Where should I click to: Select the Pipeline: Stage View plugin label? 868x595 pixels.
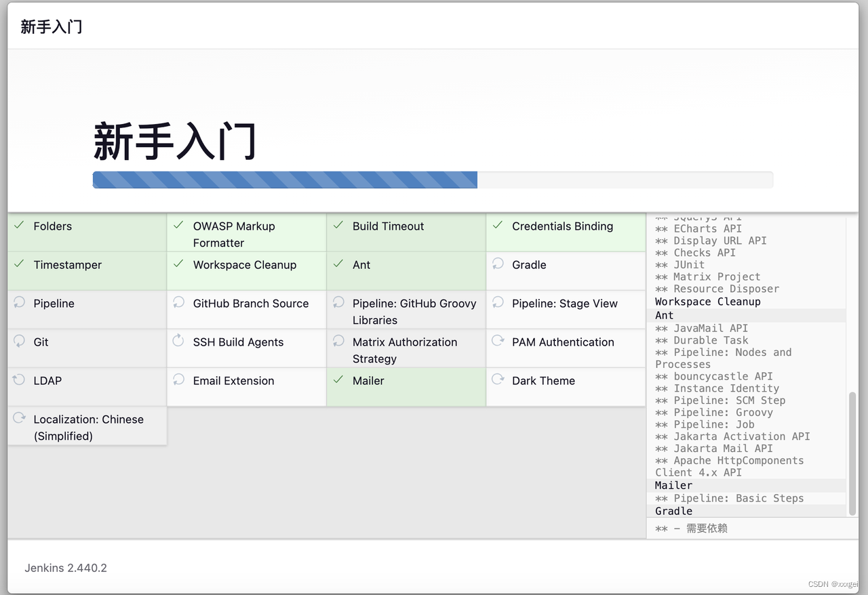coord(565,304)
